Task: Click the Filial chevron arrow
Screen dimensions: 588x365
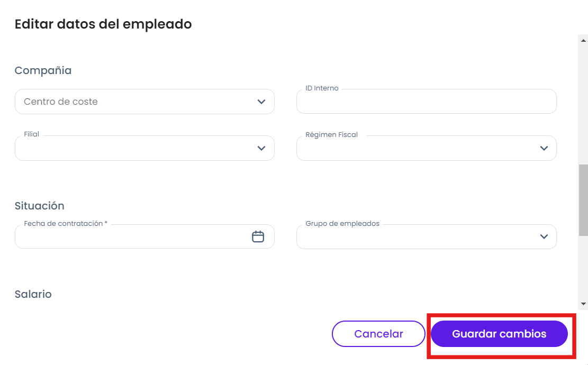Action: pos(261,148)
